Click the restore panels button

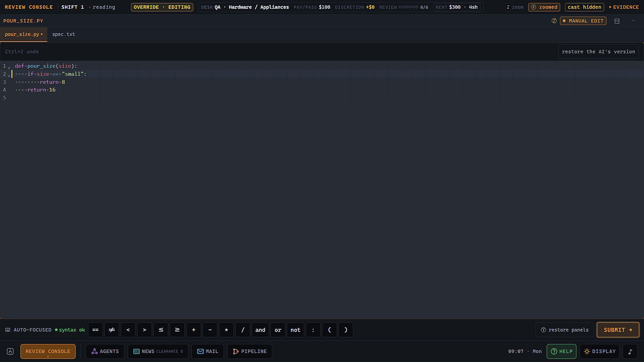[565, 330]
